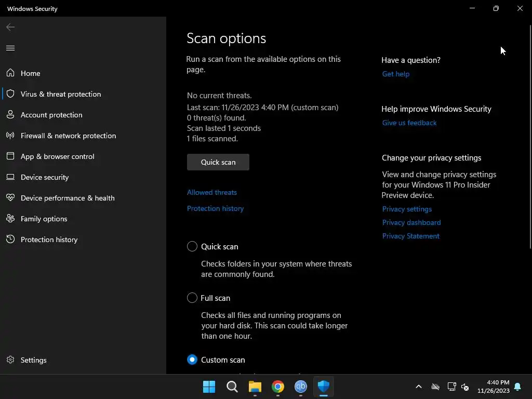
Task: Click the App & browser control window icon
Action: click(x=10, y=156)
